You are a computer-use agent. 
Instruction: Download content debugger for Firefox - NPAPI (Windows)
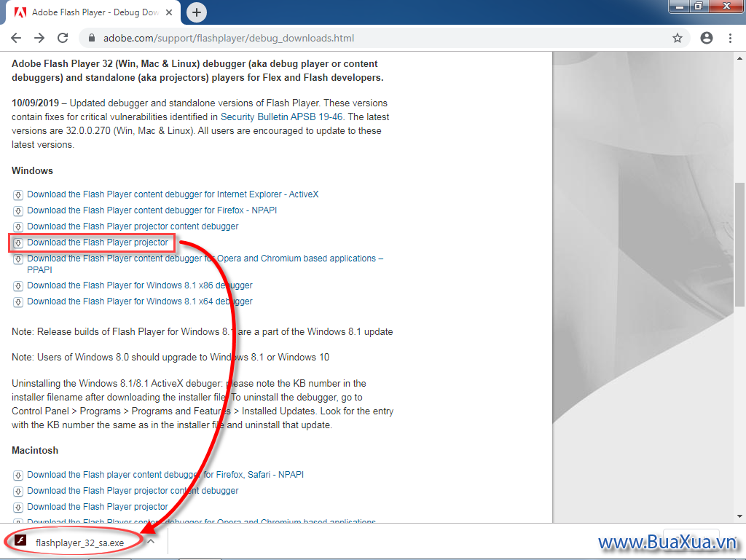(x=152, y=210)
